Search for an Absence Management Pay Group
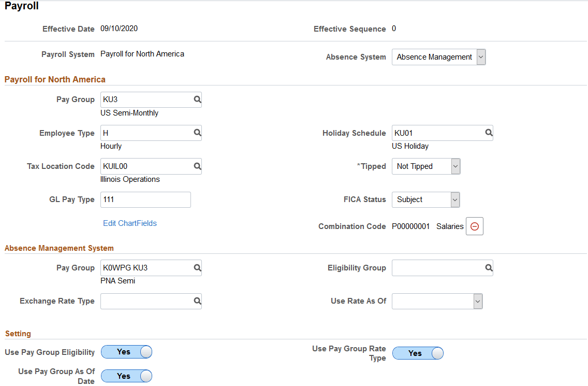Image resolution: width=588 pixels, height=386 pixels. point(197,267)
